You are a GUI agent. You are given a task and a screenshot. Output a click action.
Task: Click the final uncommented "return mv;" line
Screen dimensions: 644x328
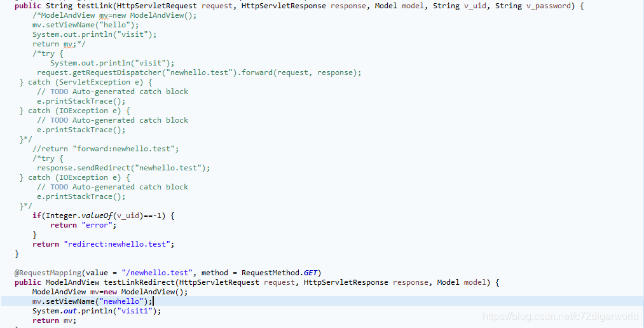tap(54, 320)
